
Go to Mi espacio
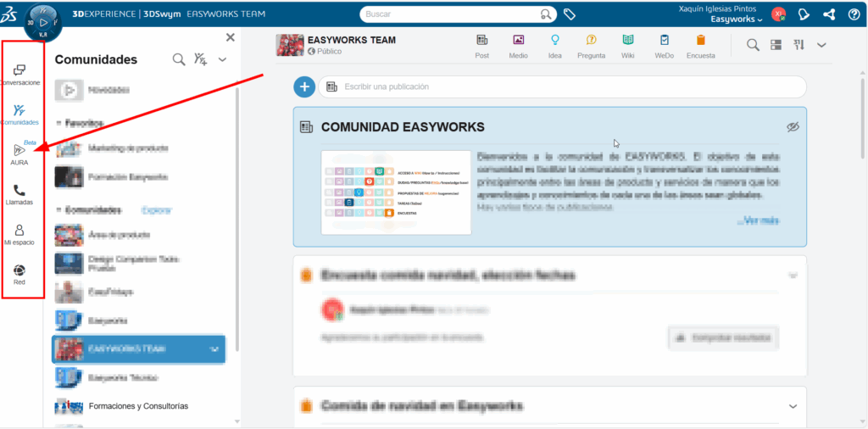click(19, 235)
